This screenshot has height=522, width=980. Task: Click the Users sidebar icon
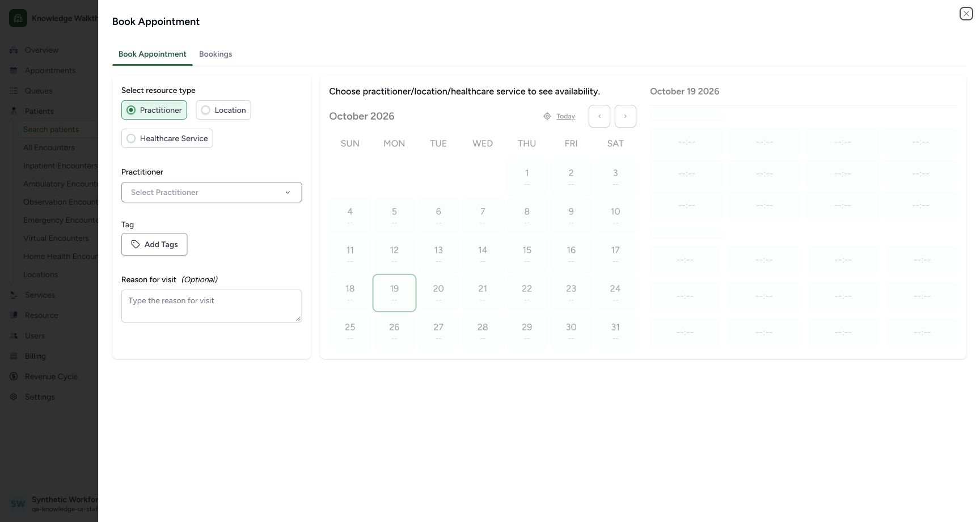tap(14, 336)
